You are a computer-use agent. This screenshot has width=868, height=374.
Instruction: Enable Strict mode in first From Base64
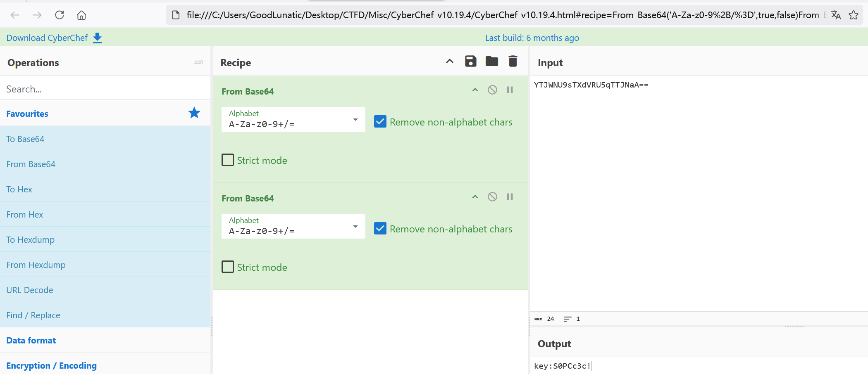pyautogui.click(x=228, y=160)
